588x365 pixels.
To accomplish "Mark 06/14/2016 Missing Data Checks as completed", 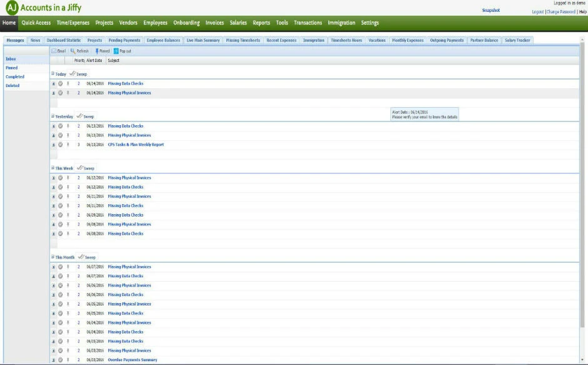I will [x=61, y=83].
